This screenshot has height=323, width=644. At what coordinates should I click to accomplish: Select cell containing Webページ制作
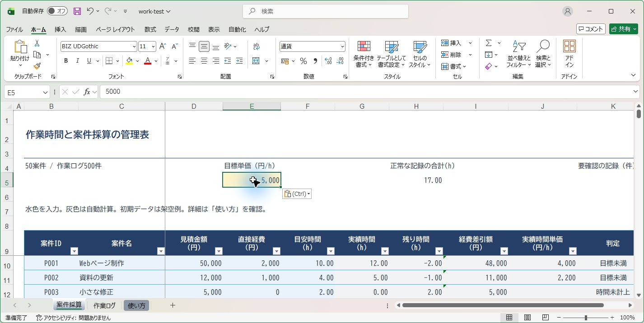(x=121, y=263)
